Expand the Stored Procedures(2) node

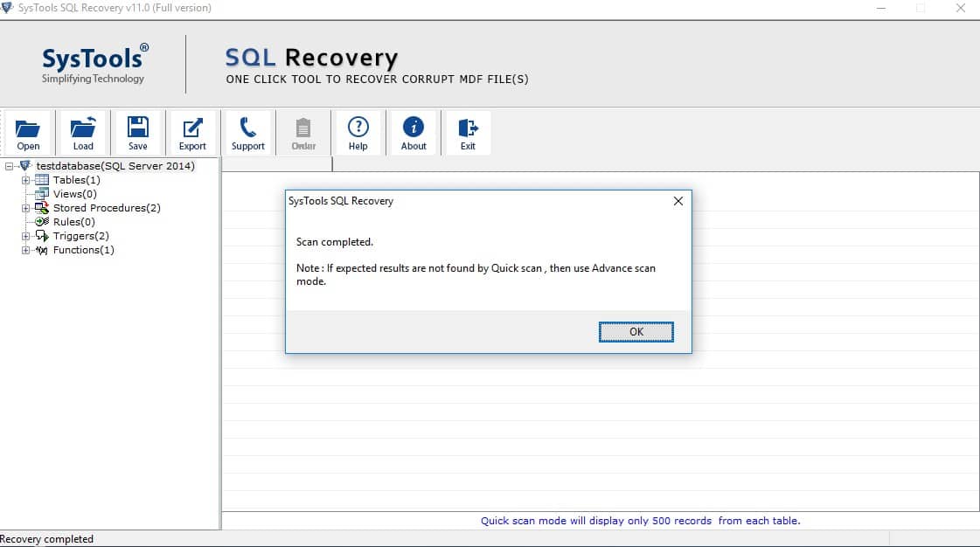pyautogui.click(x=25, y=208)
